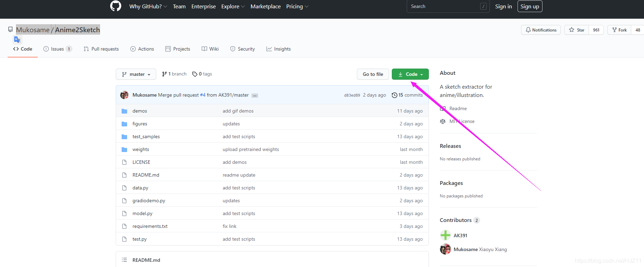The height and width of the screenshot is (267, 644).
Task: Open pull request #4 link
Action: pos(203,95)
